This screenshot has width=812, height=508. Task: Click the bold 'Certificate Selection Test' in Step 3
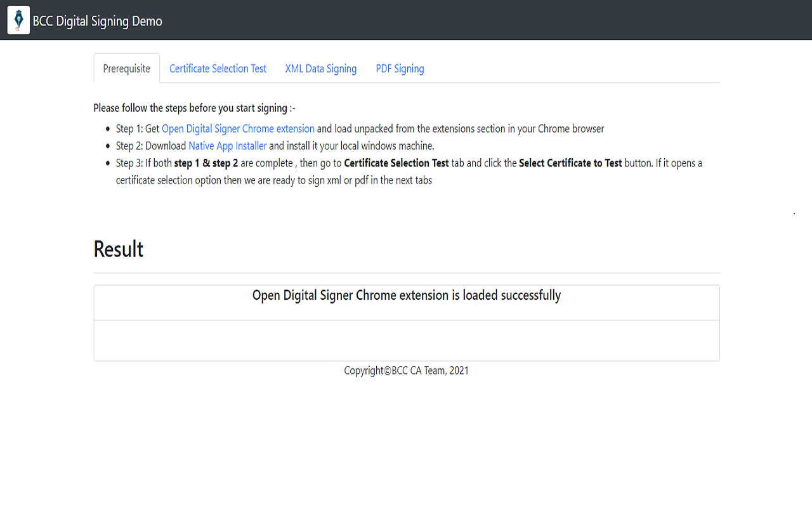(x=396, y=163)
